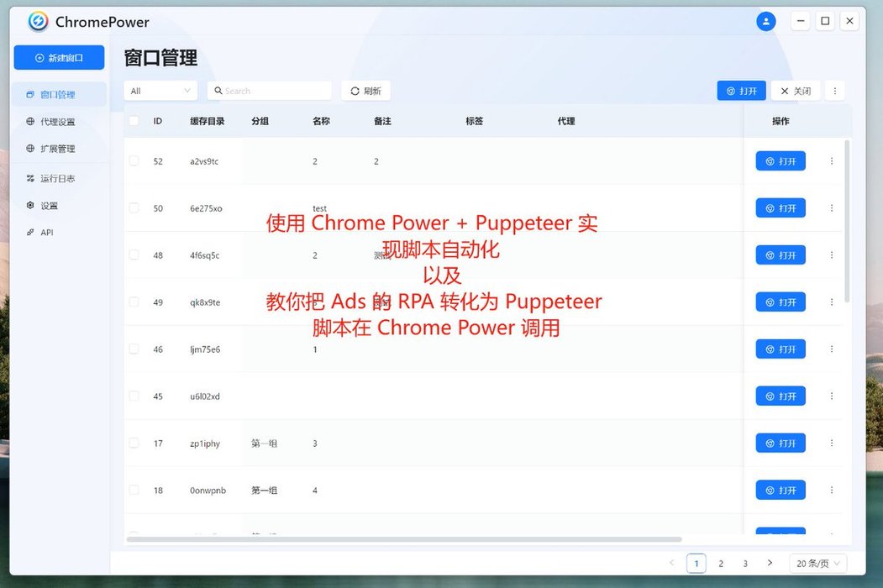This screenshot has height=588, width=883.
Task: Open more options for row ljm75e6
Action: [831, 349]
